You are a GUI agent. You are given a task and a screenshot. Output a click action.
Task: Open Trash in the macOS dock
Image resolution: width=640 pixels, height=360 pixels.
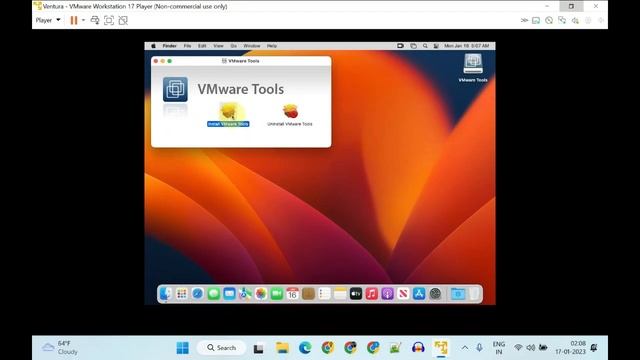click(x=474, y=293)
